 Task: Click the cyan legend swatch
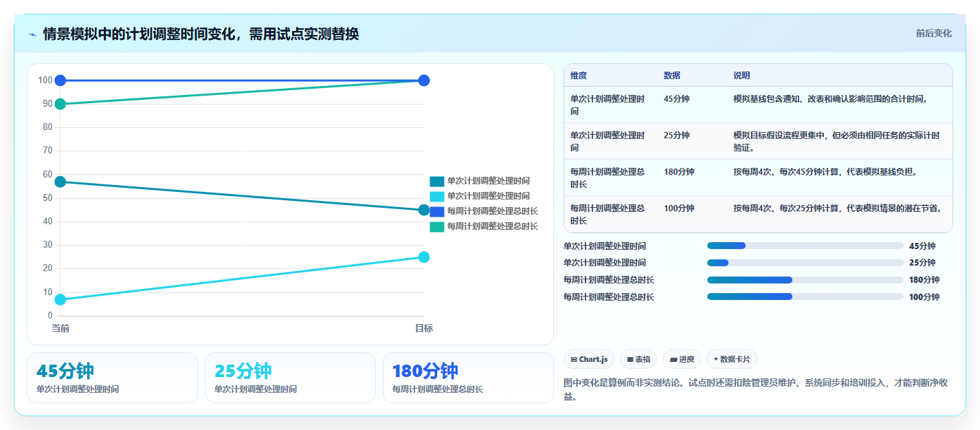coord(437,196)
